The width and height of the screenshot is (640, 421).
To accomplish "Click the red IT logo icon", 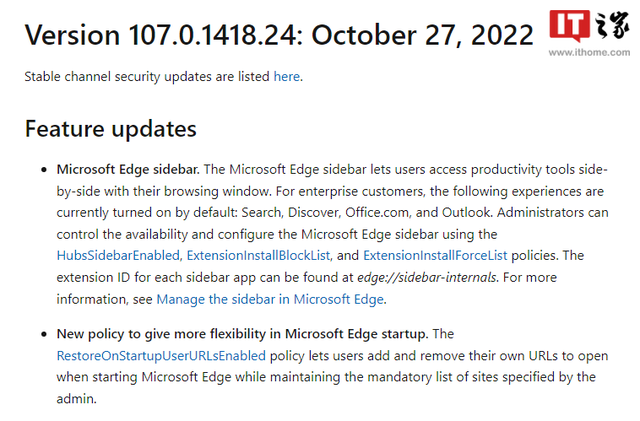I will pyautogui.click(x=569, y=26).
